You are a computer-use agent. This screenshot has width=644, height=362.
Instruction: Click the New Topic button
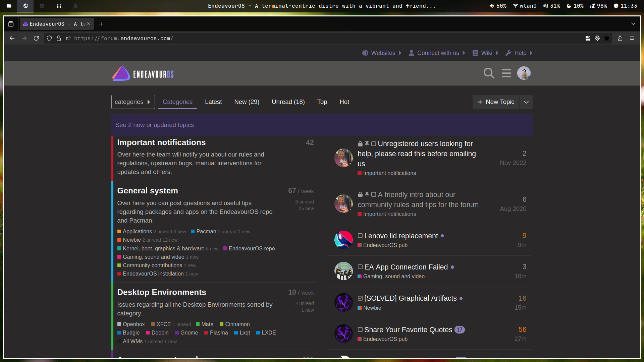pos(496,102)
